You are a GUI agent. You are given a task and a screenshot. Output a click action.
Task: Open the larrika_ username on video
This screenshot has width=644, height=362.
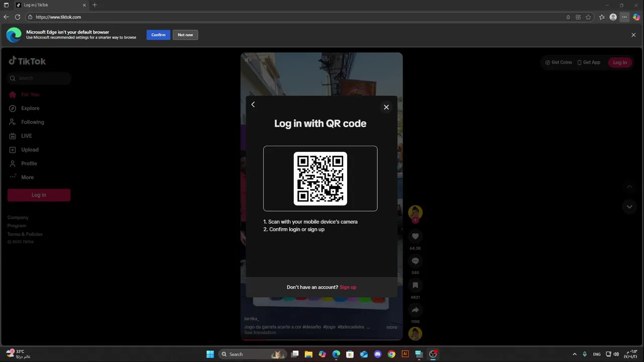(x=252, y=319)
